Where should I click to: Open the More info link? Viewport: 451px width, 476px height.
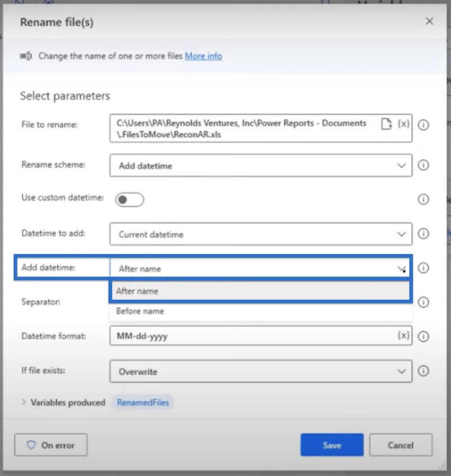point(204,56)
